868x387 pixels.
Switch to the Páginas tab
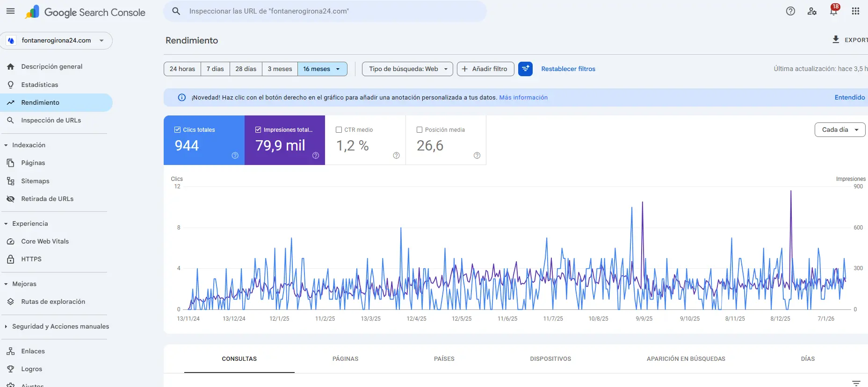345,358
